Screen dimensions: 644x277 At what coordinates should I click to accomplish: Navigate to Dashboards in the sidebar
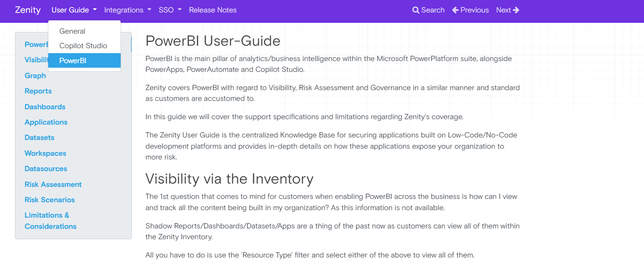(45, 107)
